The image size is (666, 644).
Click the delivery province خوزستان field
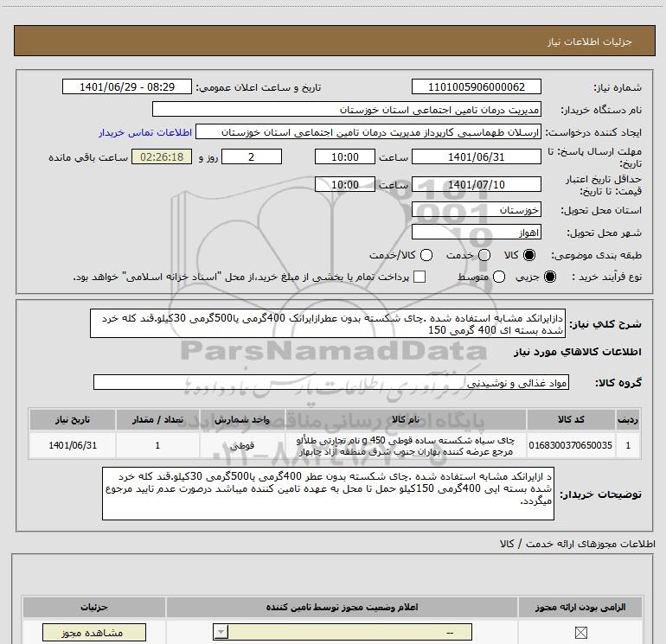476,210
